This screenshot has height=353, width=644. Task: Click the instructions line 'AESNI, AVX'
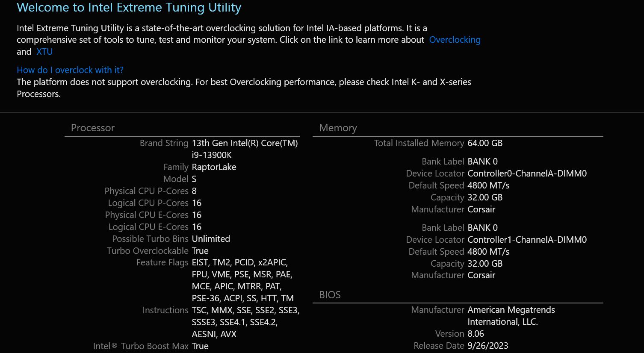(x=214, y=334)
